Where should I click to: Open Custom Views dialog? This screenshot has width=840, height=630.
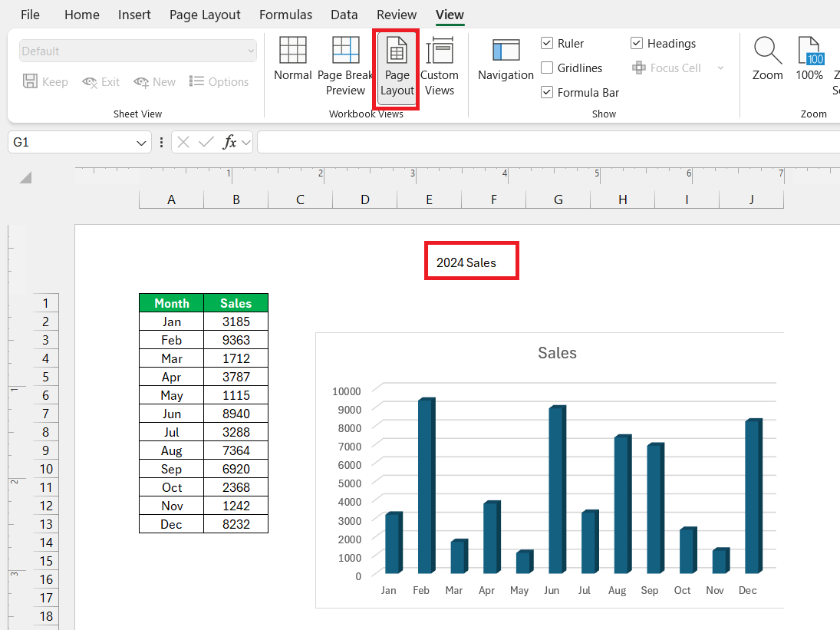point(440,67)
